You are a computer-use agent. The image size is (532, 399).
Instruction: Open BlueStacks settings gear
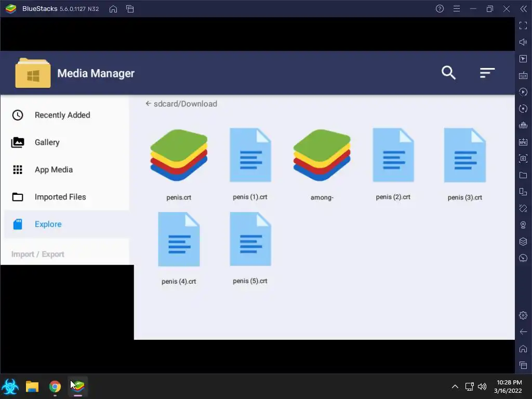pos(523,315)
